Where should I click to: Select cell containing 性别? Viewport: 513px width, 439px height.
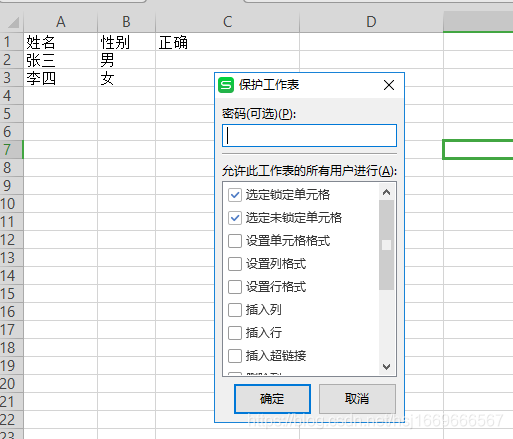click(126, 42)
